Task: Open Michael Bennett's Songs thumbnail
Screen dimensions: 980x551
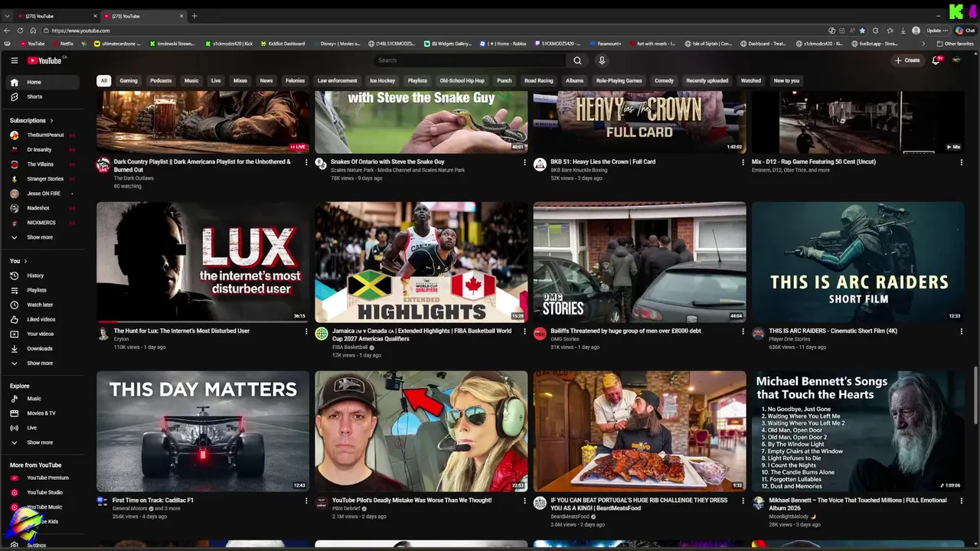Action: (x=858, y=431)
